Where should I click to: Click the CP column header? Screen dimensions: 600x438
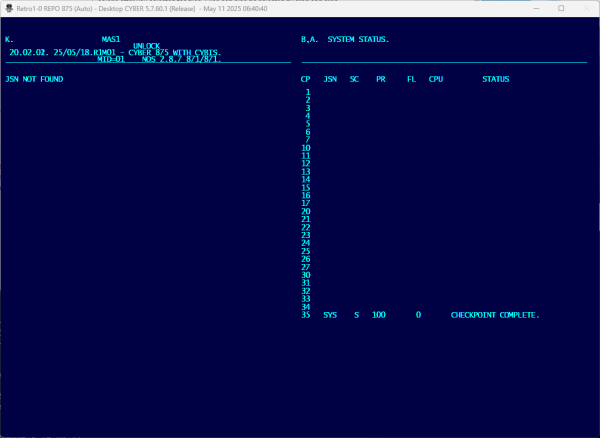click(306, 78)
